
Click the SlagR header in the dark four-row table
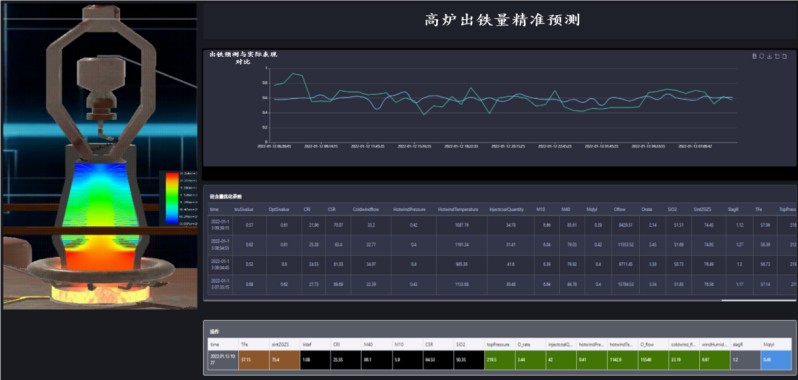coord(733,209)
